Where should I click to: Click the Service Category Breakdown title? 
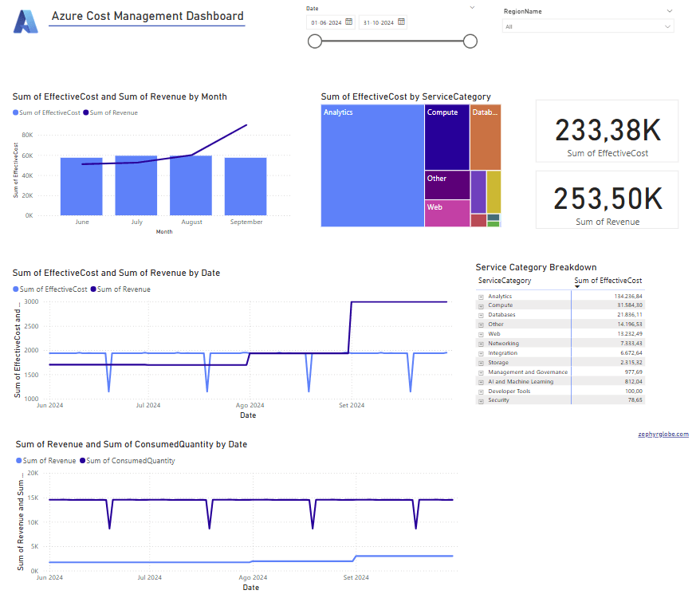click(x=536, y=267)
